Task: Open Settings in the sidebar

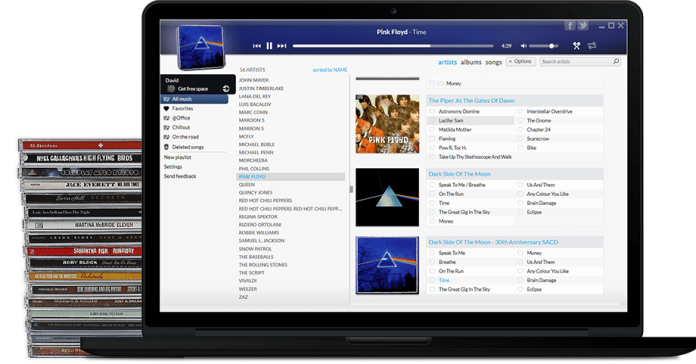Action: click(173, 167)
